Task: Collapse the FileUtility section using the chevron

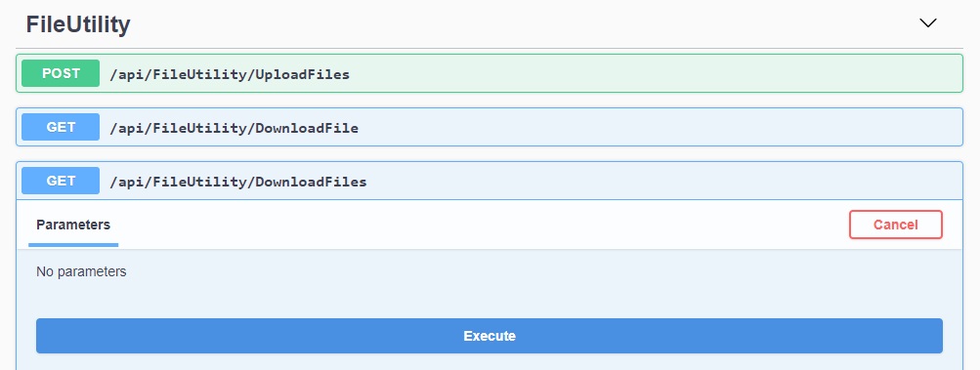Action: pyautogui.click(x=928, y=23)
